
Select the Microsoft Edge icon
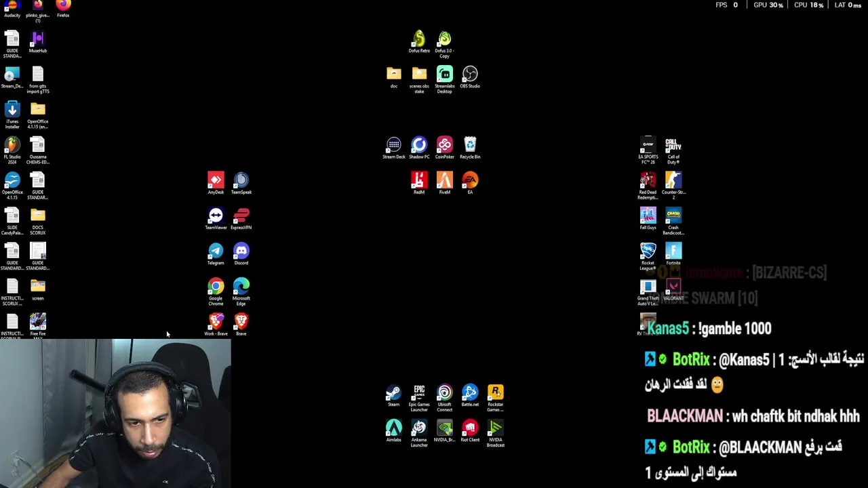pyautogui.click(x=241, y=291)
